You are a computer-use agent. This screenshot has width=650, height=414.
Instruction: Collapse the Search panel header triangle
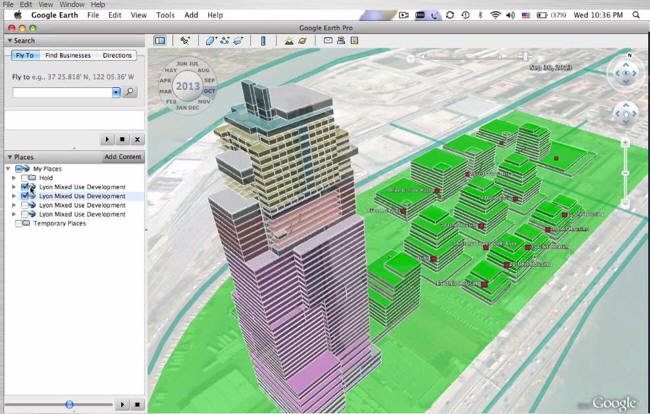(x=9, y=41)
